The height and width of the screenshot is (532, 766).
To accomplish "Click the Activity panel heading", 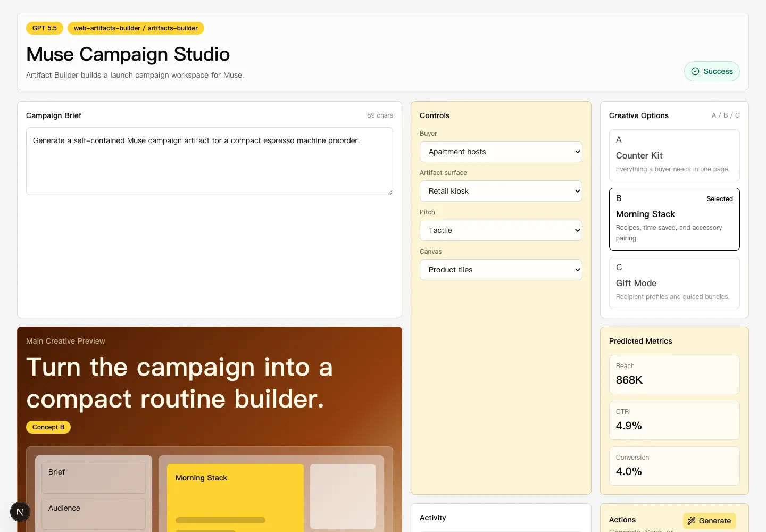I will (x=433, y=518).
